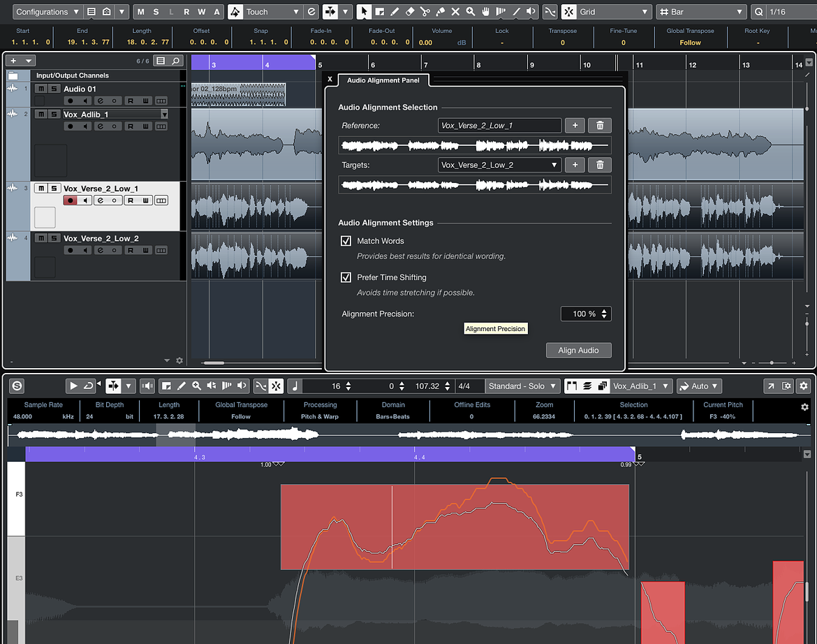This screenshot has height=644, width=817.
Task: Select the Zoom magnifier tool in top toolbar
Action: point(471,11)
